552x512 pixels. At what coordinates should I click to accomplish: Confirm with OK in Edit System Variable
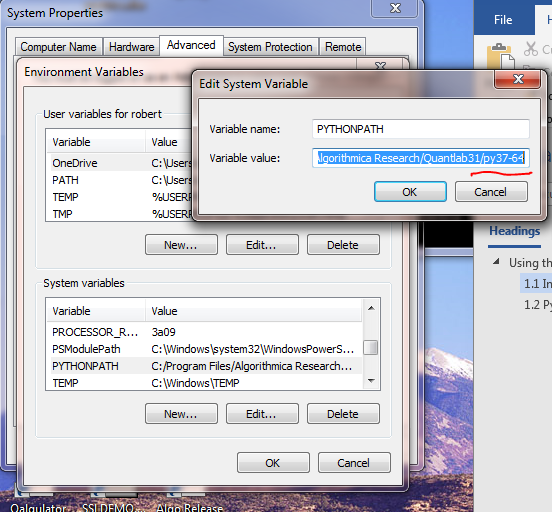[410, 192]
